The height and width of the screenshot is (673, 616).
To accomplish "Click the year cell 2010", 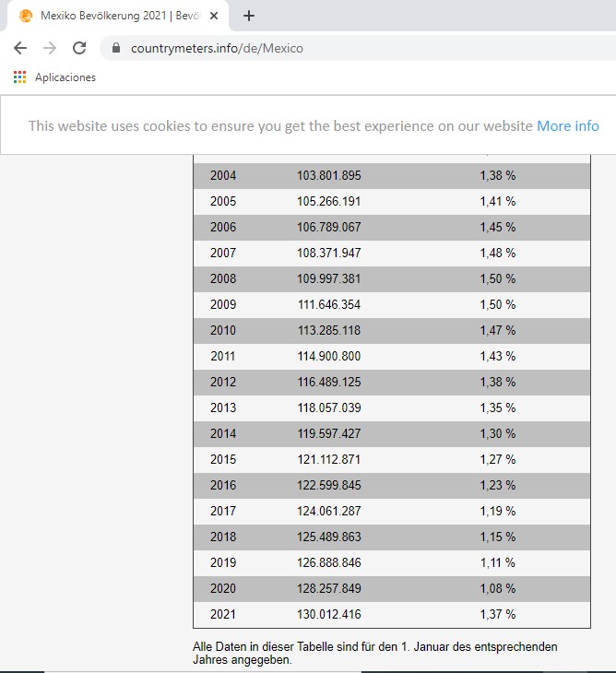I will [223, 330].
